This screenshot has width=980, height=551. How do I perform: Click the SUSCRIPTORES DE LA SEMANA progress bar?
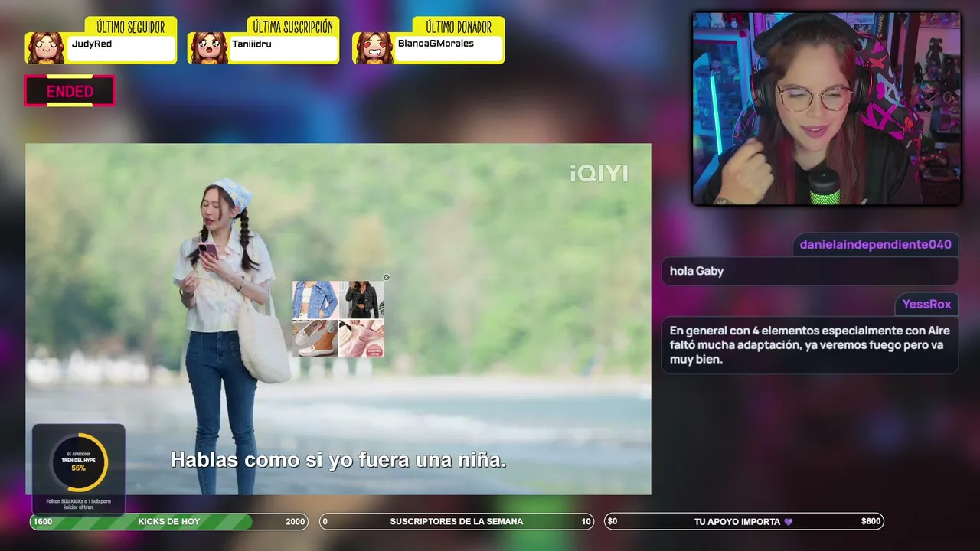[x=456, y=522]
